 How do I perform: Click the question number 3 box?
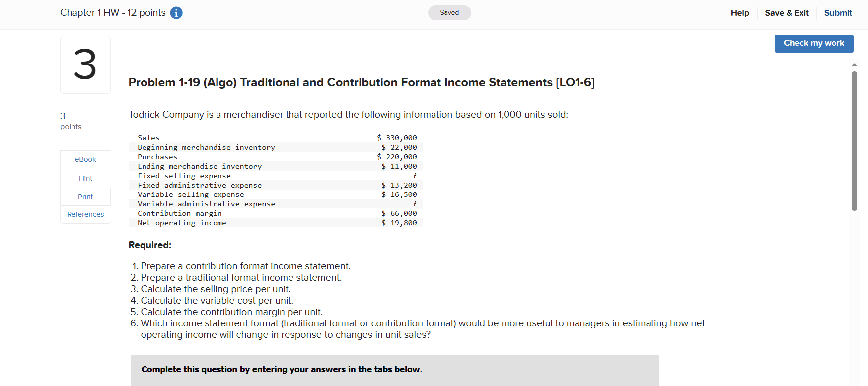[85, 64]
